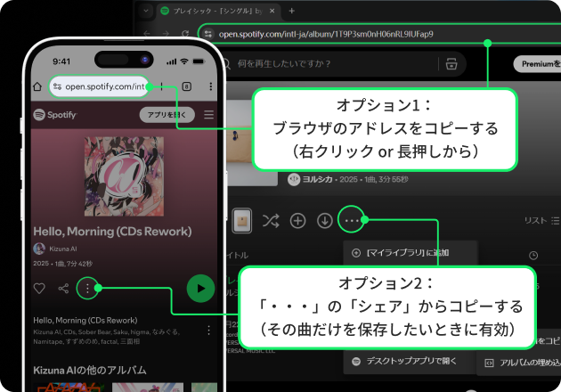
Task: Select [マイライブラリ]に追加 in context menu
Action: click(x=401, y=253)
